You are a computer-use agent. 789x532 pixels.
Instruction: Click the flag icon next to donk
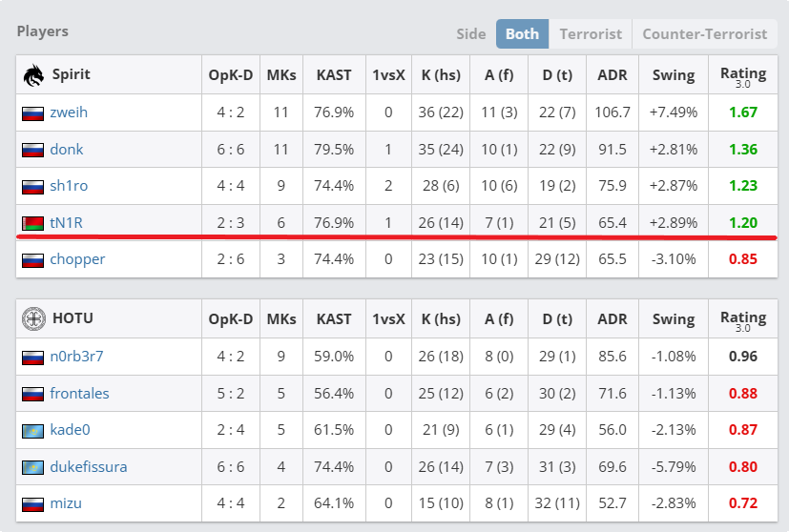[x=33, y=150]
